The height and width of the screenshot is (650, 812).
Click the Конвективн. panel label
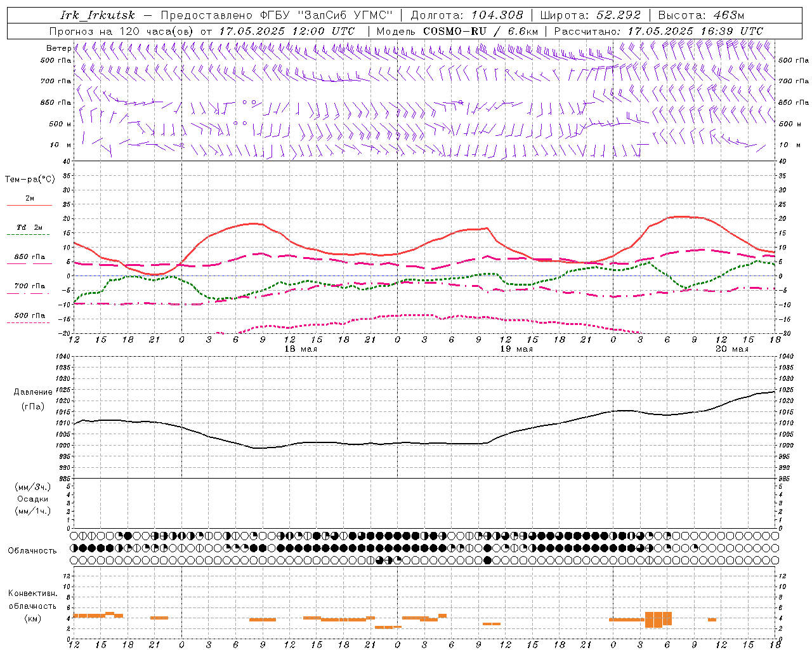32,594
